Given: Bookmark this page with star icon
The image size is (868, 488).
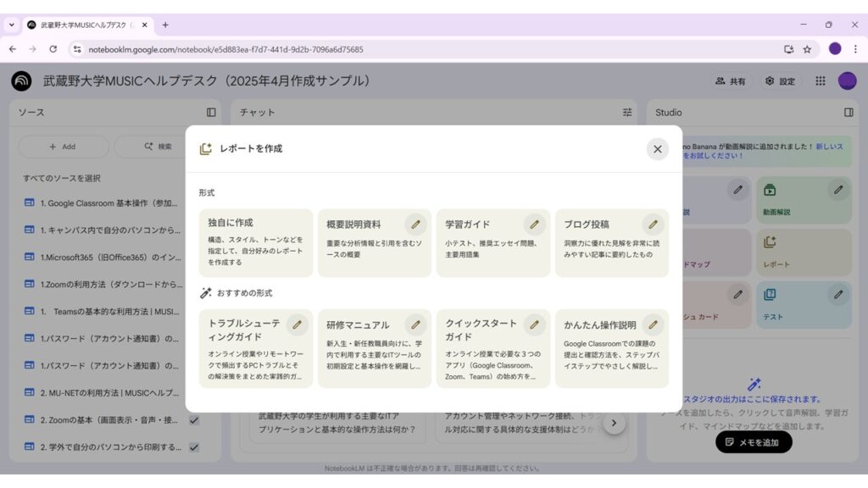Looking at the screenshot, I should pos(807,49).
